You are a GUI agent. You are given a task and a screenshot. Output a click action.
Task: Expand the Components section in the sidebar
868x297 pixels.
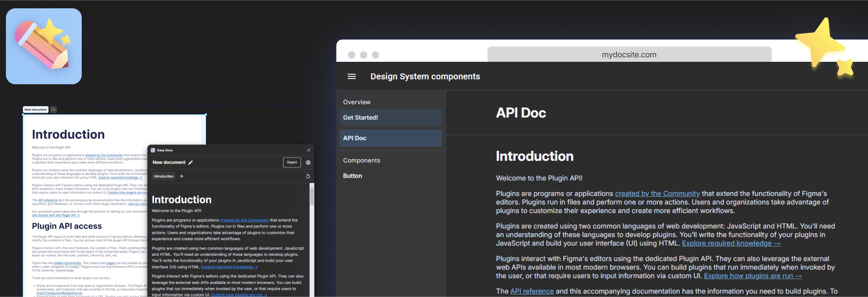[361, 160]
